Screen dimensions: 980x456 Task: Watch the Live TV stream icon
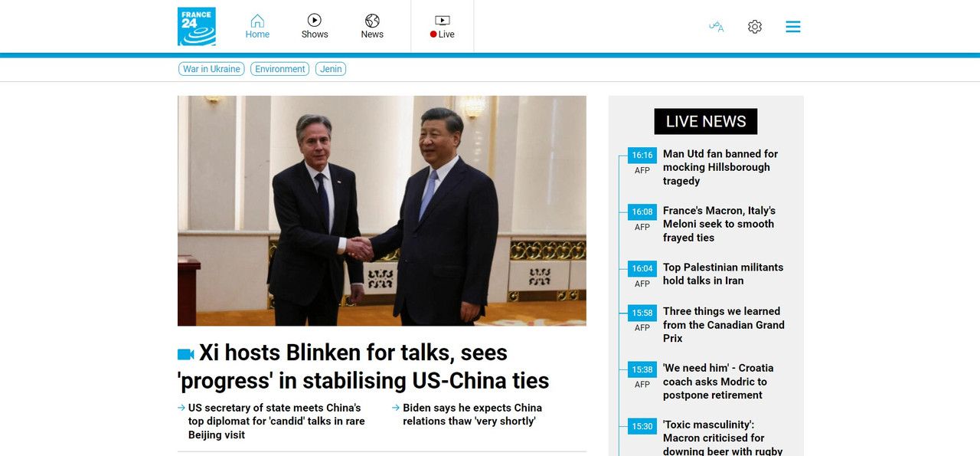point(443,21)
